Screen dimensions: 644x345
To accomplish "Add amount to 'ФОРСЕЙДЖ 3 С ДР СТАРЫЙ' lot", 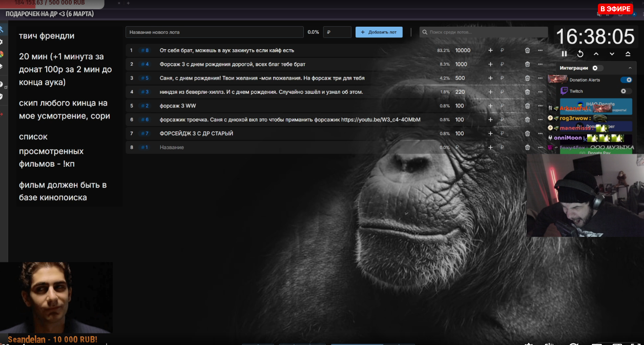I will pos(490,133).
